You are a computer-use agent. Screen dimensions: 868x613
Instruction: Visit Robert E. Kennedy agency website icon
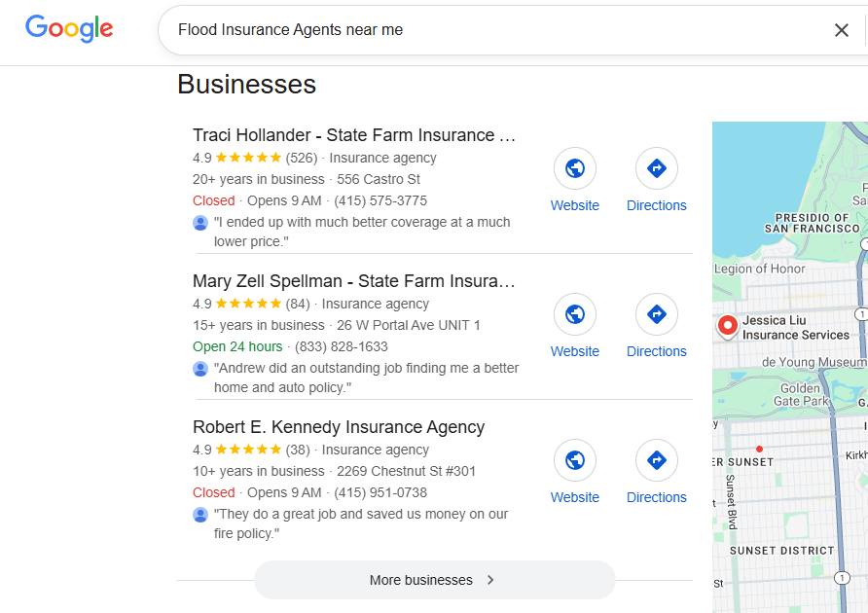(x=575, y=460)
